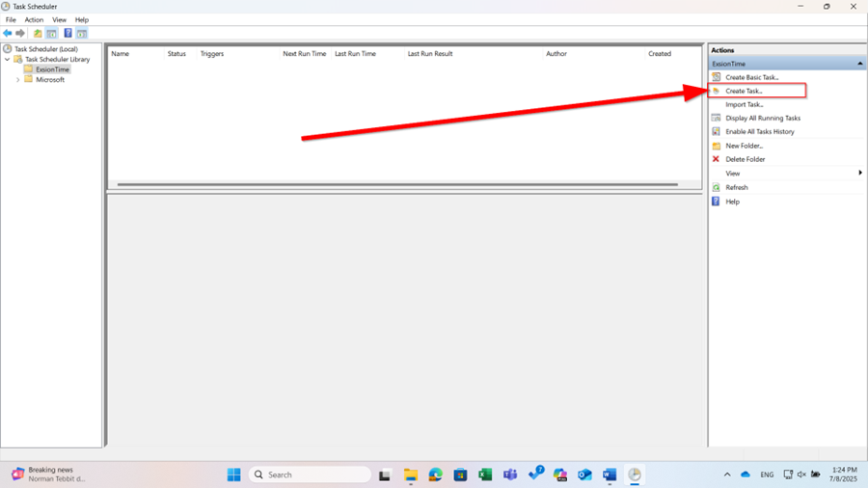The width and height of the screenshot is (868, 488).
Task: Collapse the Task Scheduler Library node
Action: [x=8, y=60]
